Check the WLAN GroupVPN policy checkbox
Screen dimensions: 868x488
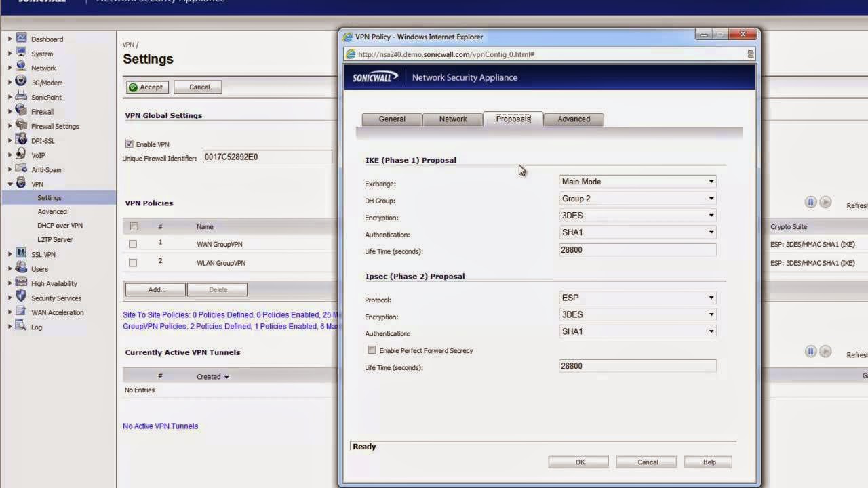(133, 263)
